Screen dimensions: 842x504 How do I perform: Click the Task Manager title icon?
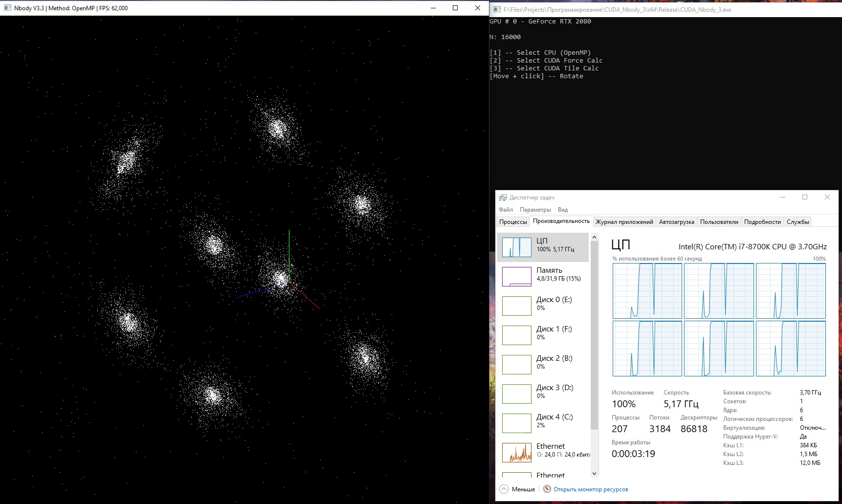(x=503, y=197)
